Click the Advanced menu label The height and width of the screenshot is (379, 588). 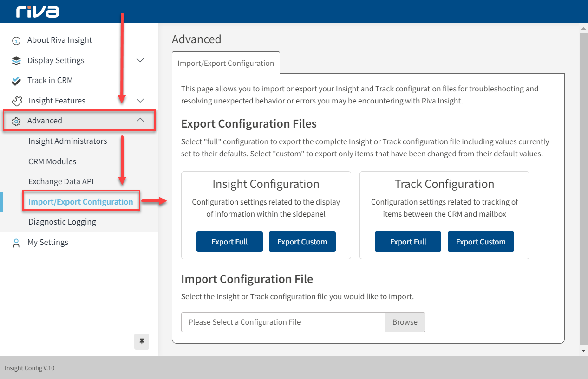[x=45, y=121]
